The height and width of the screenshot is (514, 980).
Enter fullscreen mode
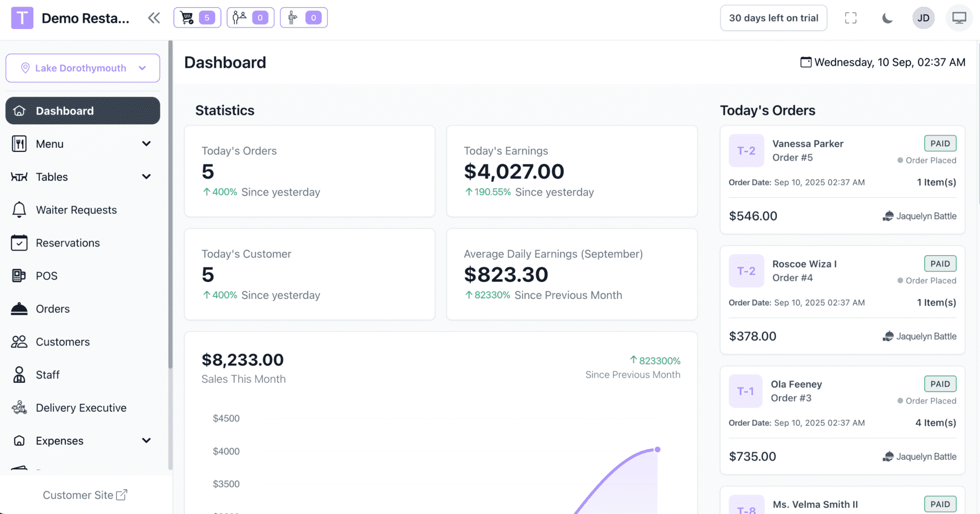850,18
